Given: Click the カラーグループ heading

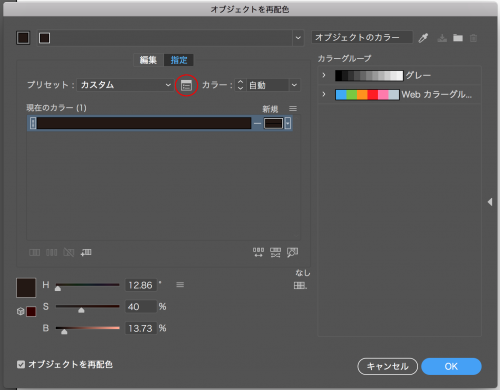Looking at the screenshot, I should click(x=344, y=59).
